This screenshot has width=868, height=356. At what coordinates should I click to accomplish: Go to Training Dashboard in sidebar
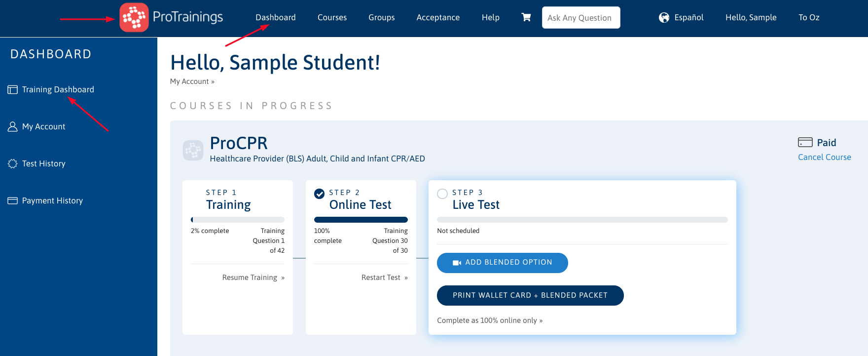(58, 89)
